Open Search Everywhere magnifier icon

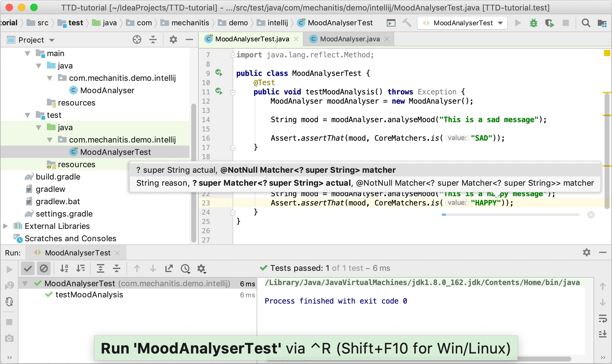pyautogui.click(x=586, y=23)
